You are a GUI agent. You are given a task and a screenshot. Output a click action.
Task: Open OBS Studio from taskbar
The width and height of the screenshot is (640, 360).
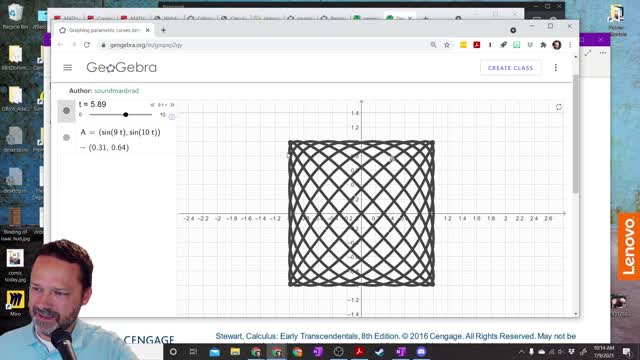click(338, 351)
